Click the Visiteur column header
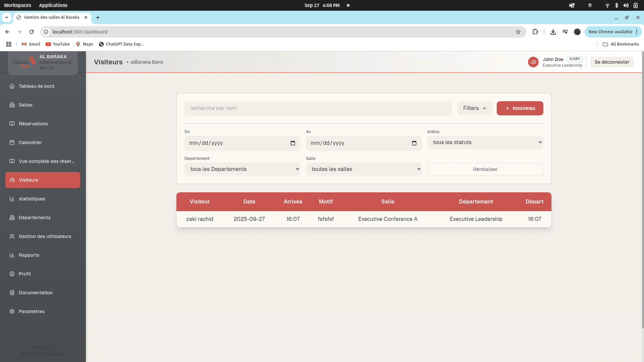 point(200,202)
